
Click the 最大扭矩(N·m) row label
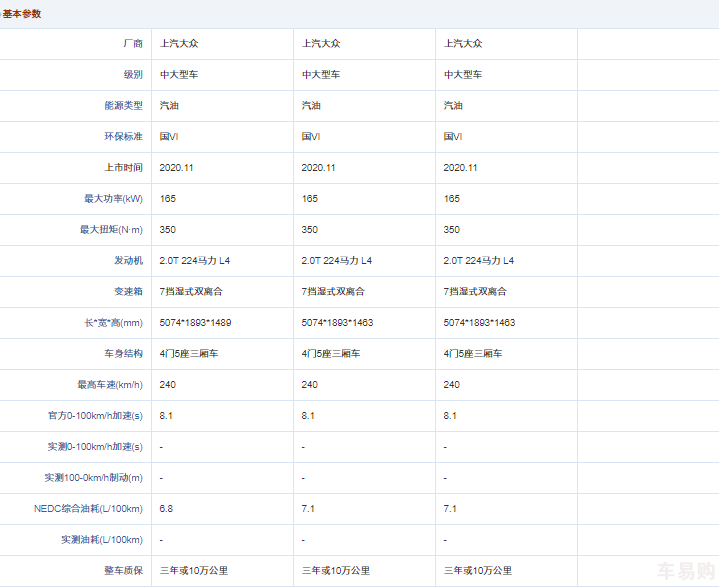[x=111, y=230]
